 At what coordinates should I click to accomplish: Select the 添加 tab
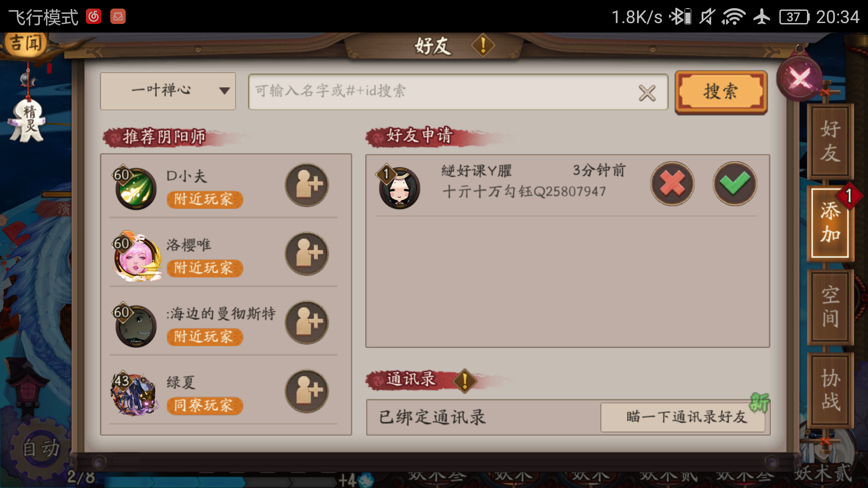(x=830, y=223)
